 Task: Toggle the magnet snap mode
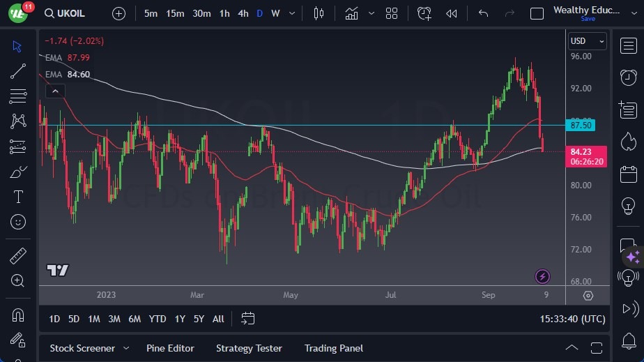point(19,315)
